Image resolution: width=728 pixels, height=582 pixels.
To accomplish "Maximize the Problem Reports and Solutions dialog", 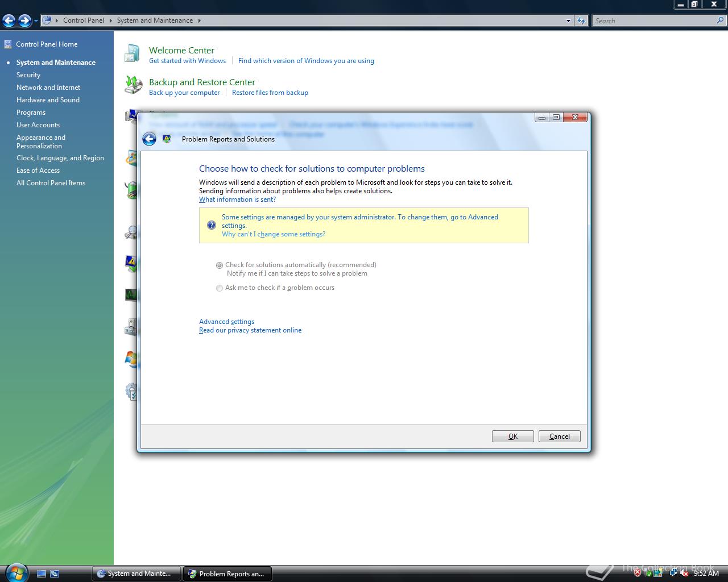I will [x=556, y=117].
